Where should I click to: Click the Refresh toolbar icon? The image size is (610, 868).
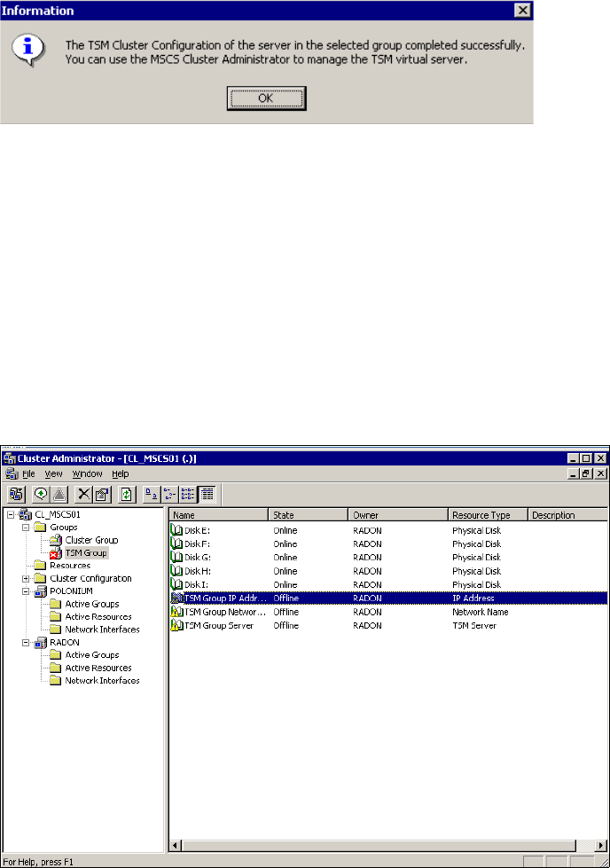127,494
